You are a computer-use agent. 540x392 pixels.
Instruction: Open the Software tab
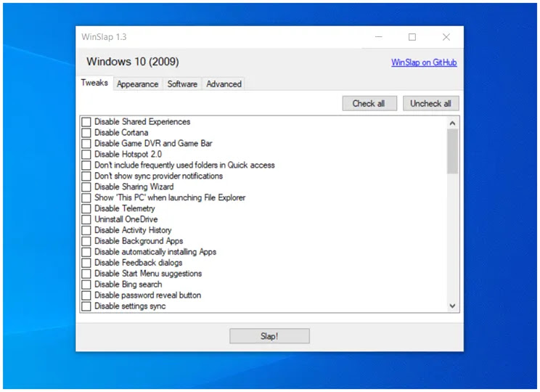[x=182, y=84]
